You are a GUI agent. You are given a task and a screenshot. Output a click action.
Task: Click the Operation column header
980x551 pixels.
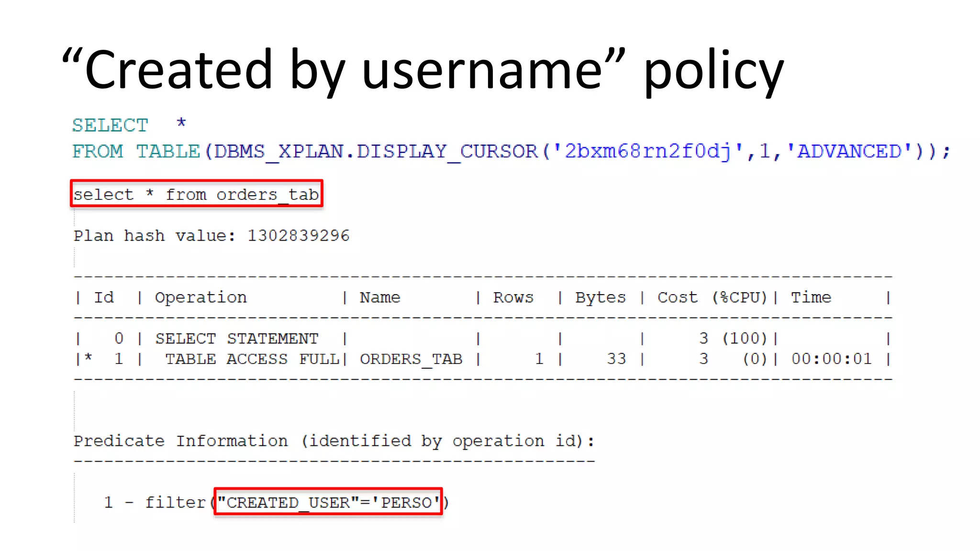[200, 298]
